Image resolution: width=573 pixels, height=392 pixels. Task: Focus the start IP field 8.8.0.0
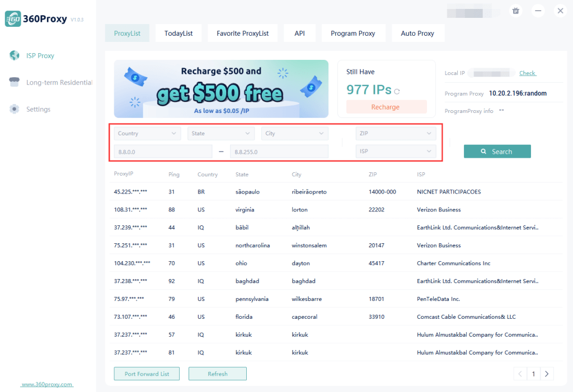tap(163, 152)
